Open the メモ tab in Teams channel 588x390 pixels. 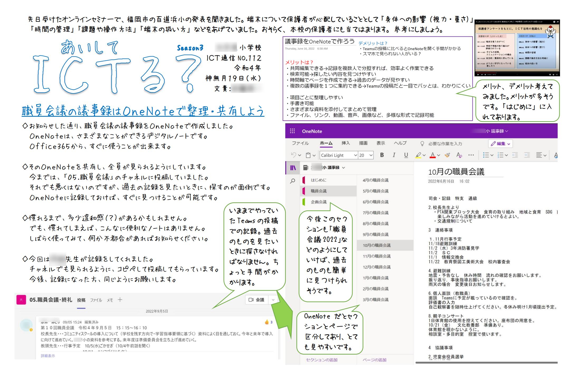110,300
